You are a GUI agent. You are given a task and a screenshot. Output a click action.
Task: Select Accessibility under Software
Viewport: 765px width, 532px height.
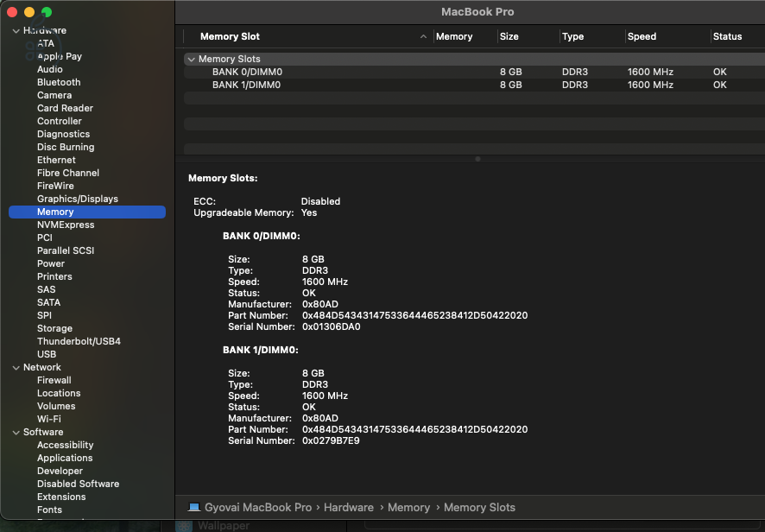66,445
